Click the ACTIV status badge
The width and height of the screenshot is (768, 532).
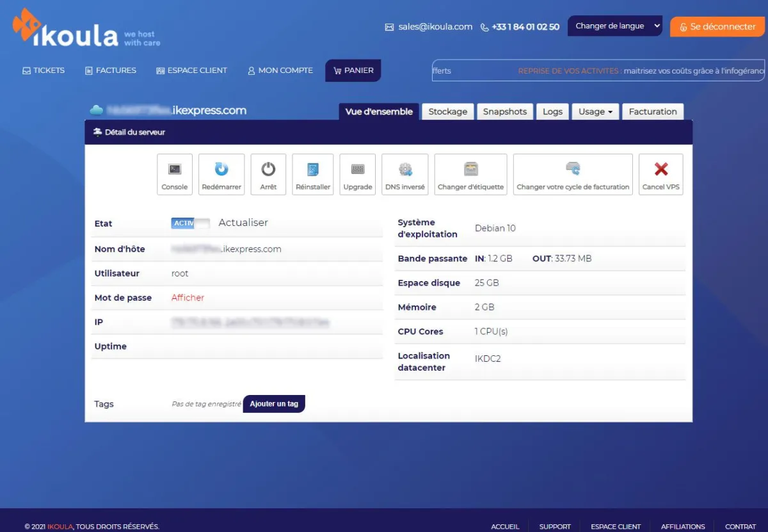point(191,223)
